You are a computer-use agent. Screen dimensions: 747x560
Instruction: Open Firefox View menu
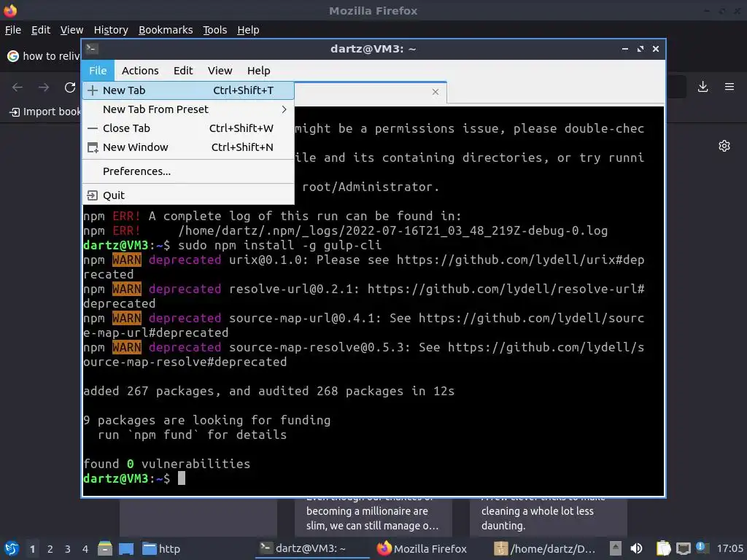(71, 30)
